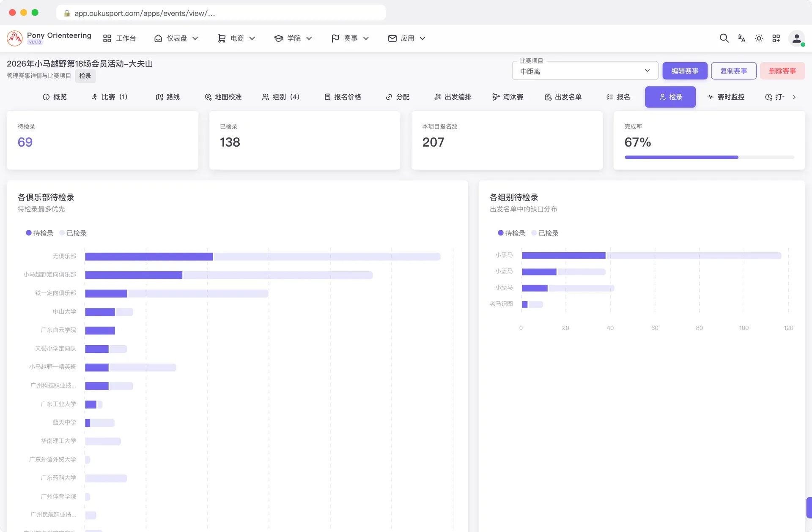Image resolution: width=812 pixels, height=532 pixels.
Task: Switch to the 分配 tab
Action: tap(397, 97)
